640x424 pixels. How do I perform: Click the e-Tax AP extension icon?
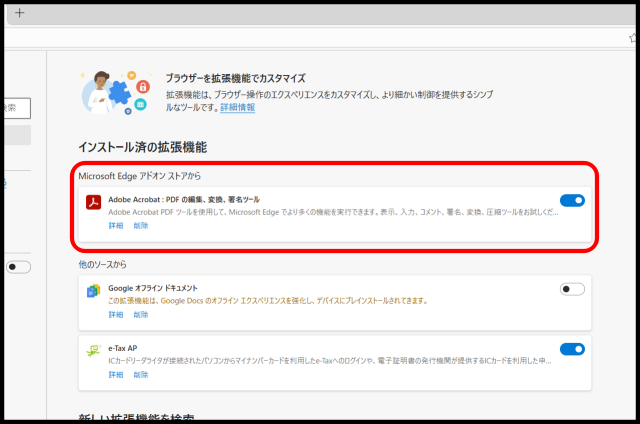93,351
